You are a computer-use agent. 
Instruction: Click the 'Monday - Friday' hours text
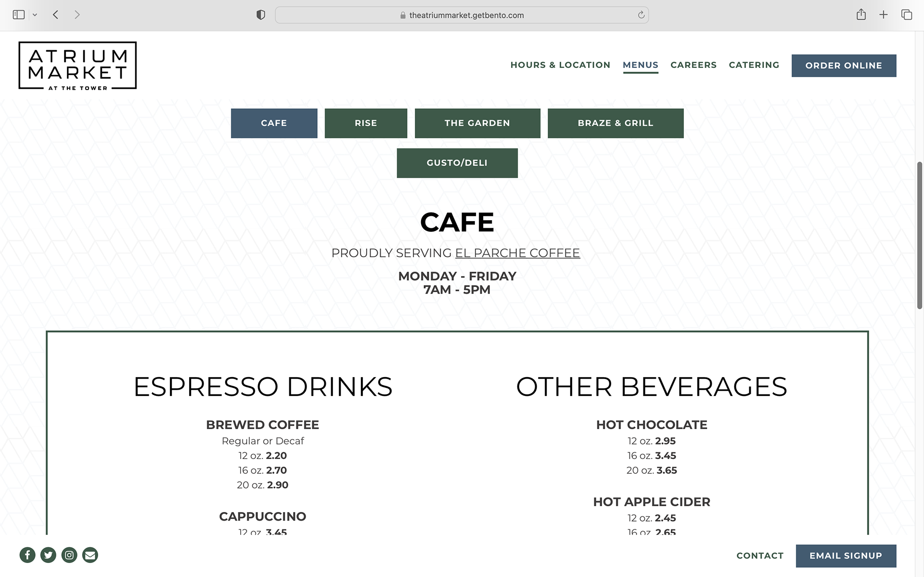457,276
